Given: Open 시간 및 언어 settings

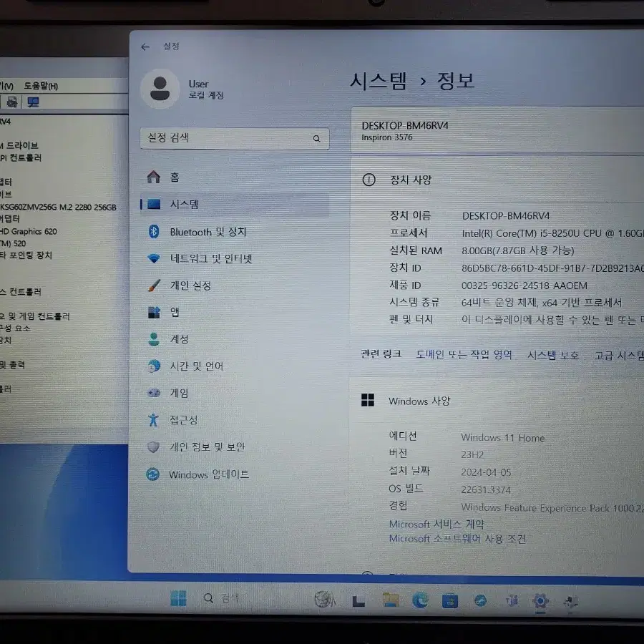Looking at the screenshot, I should [x=235, y=366].
